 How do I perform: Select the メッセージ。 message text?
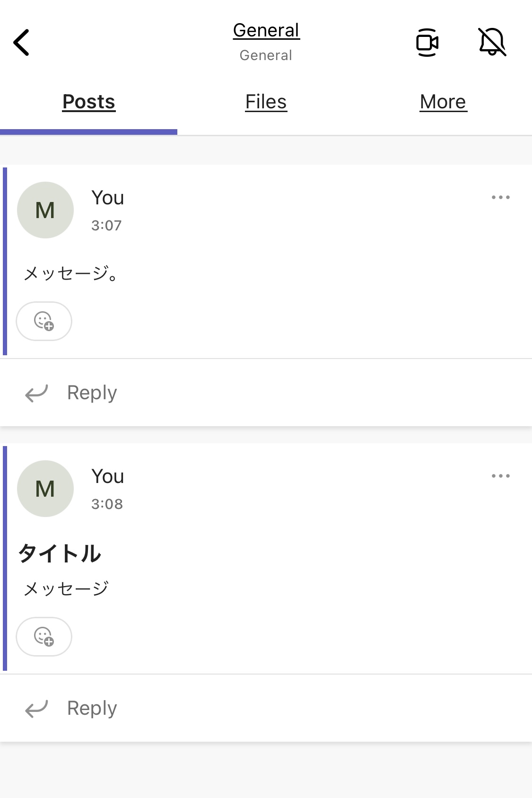(71, 273)
